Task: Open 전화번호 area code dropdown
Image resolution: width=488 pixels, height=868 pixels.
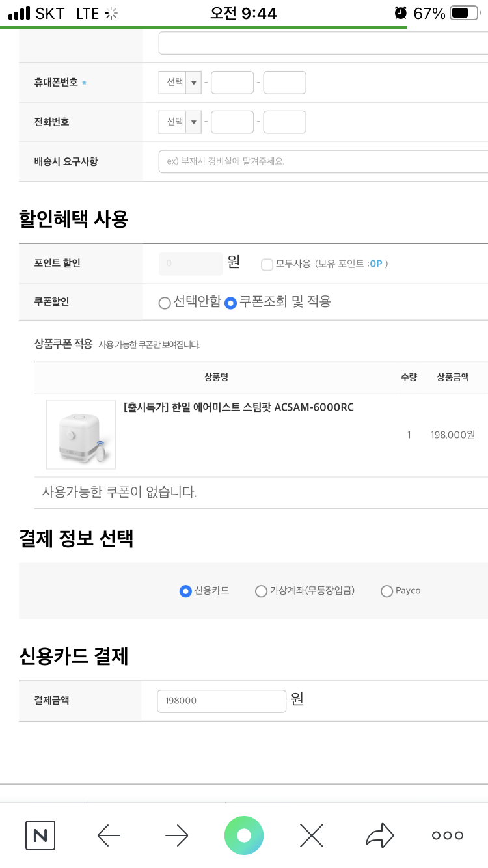Action: 180,122
